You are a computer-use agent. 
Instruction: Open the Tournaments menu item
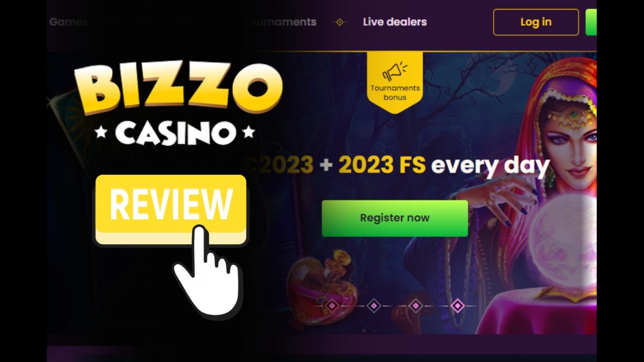tap(280, 22)
